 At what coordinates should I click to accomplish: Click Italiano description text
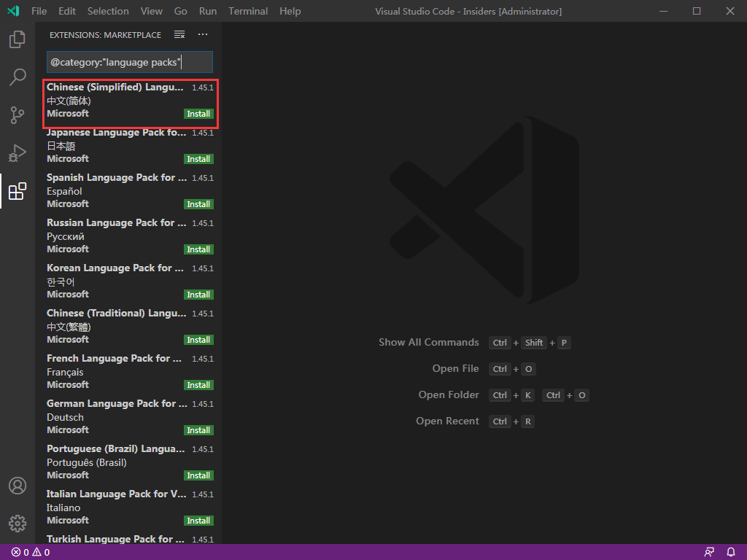(x=63, y=508)
